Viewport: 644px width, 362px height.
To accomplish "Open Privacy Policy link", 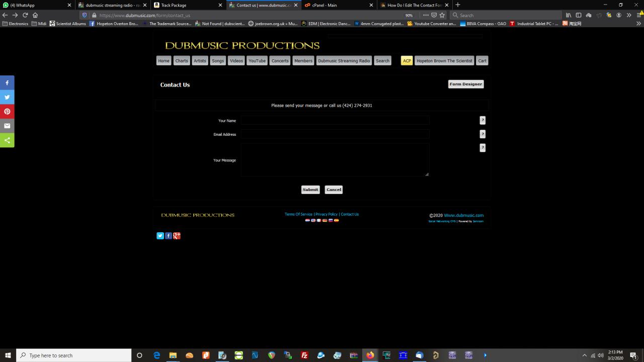I will point(327,214).
